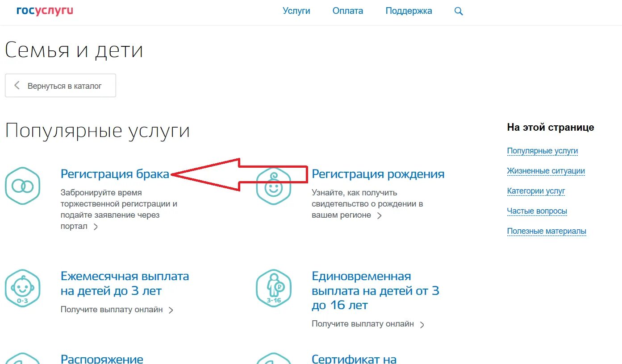Viewport: 622px width, 364px height.
Task: Open the Регистрация рождения service link
Action: click(x=378, y=174)
